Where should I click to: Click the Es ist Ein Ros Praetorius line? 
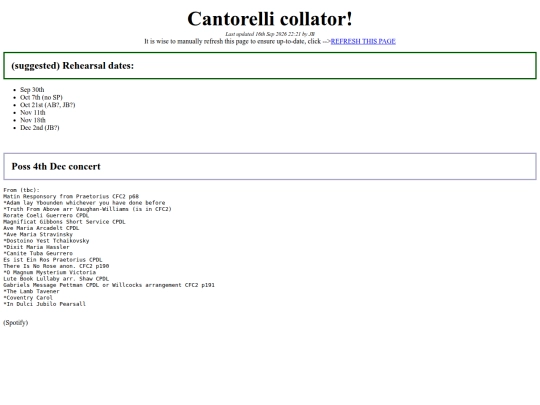[53, 260]
